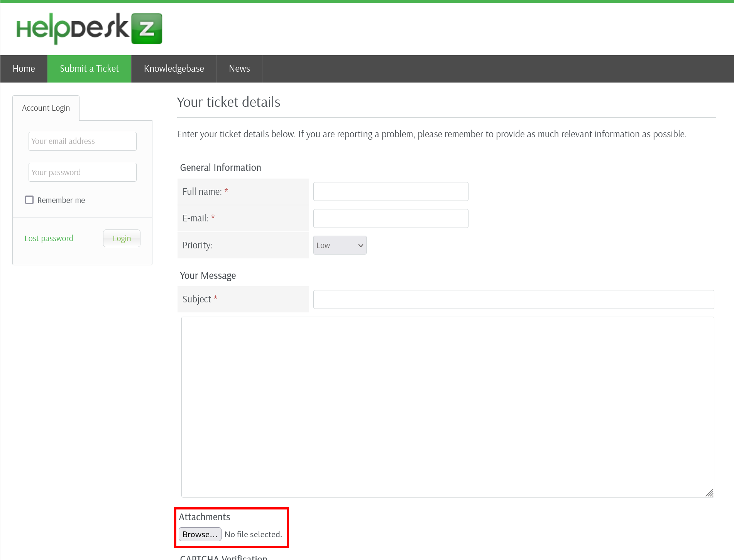This screenshot has height=560, width=734.
Task: Open the Knowledgebase menu item
Action: (174, 69)
